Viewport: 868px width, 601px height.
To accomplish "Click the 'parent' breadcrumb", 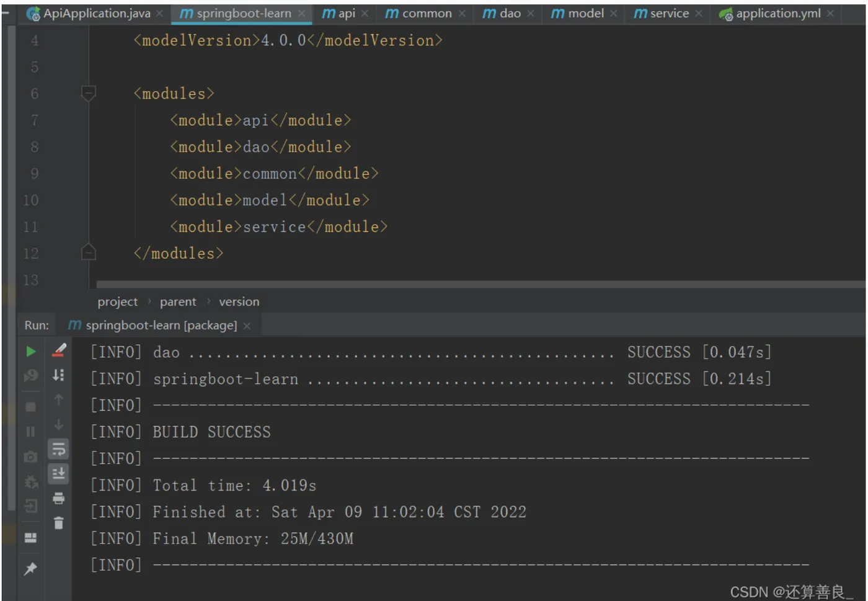I will coord(178,302).
